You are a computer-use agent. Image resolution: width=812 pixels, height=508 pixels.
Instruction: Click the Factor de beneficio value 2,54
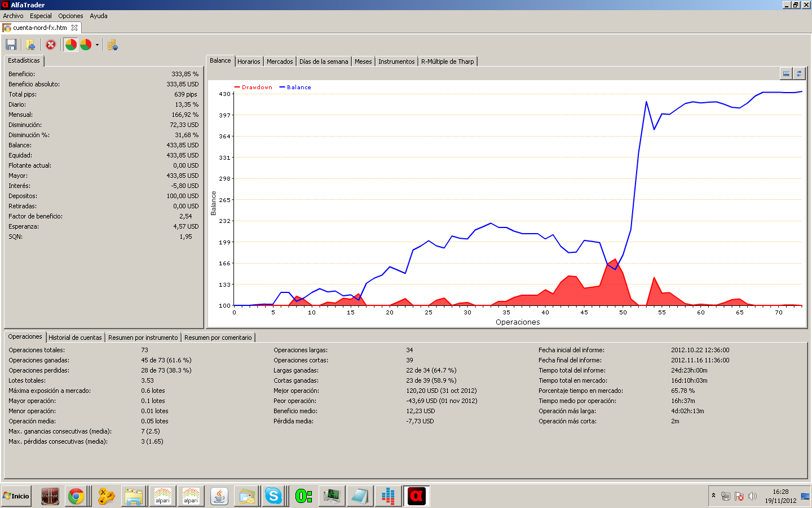point(186,216)
